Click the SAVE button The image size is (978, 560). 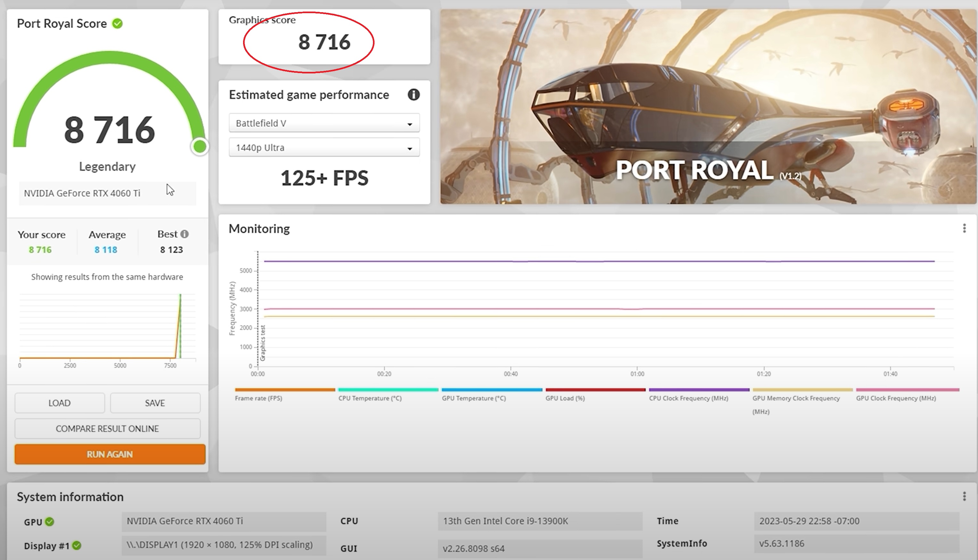click(x=155, y=403)
